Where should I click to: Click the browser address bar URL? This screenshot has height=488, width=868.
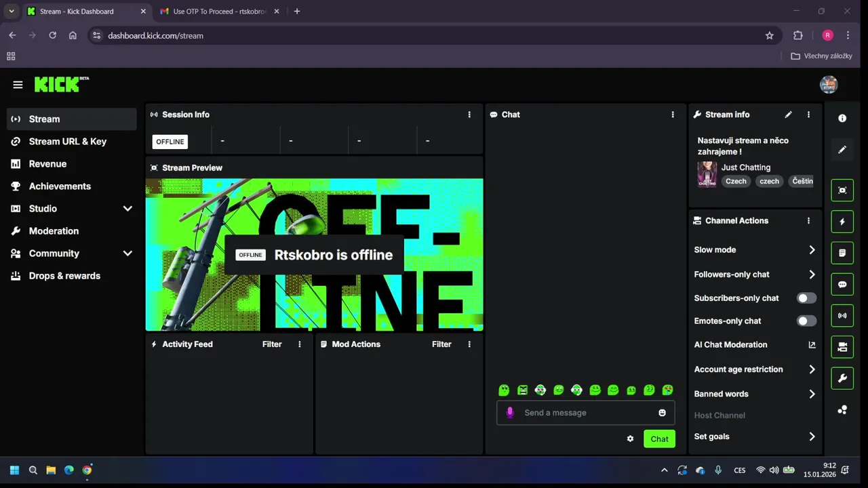pos(155,35)
